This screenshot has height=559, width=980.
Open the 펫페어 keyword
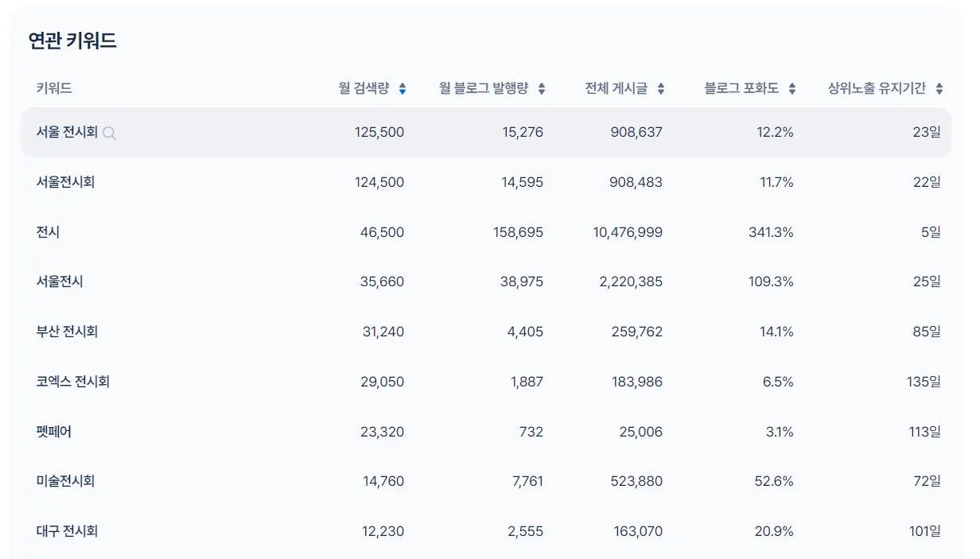point(54,432)
